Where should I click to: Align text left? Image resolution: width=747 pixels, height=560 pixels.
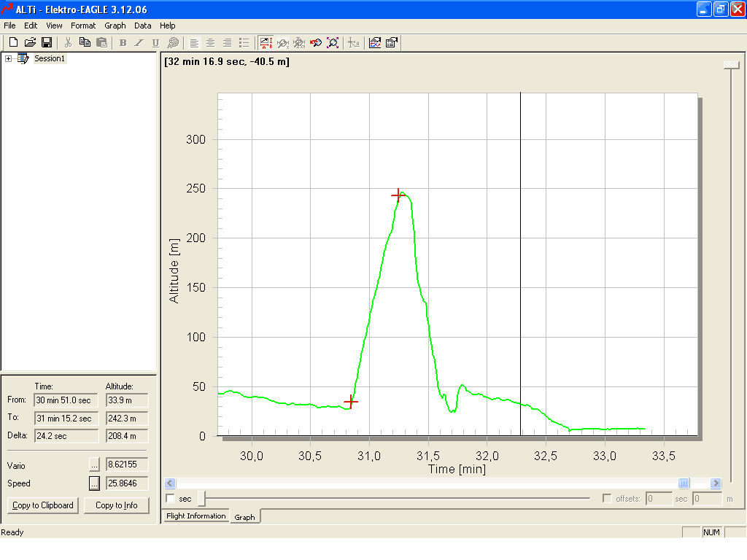(x=194, y=42)
